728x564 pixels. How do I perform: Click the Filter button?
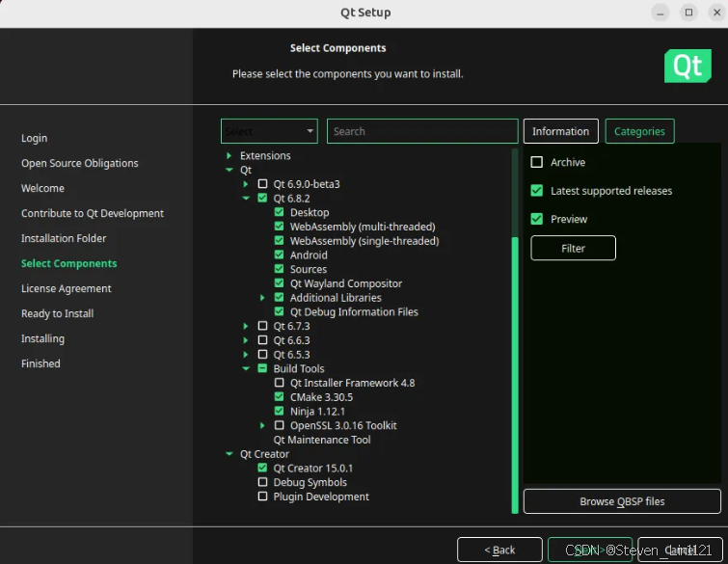574,249
